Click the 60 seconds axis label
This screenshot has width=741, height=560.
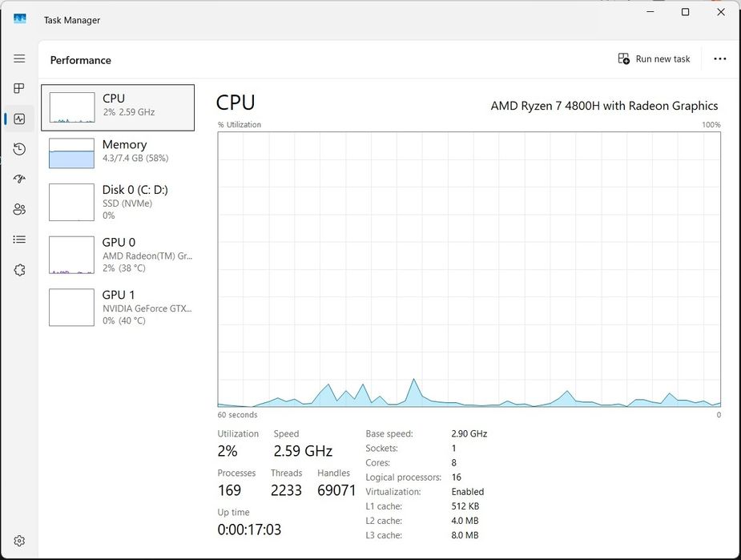pos(237,415)
